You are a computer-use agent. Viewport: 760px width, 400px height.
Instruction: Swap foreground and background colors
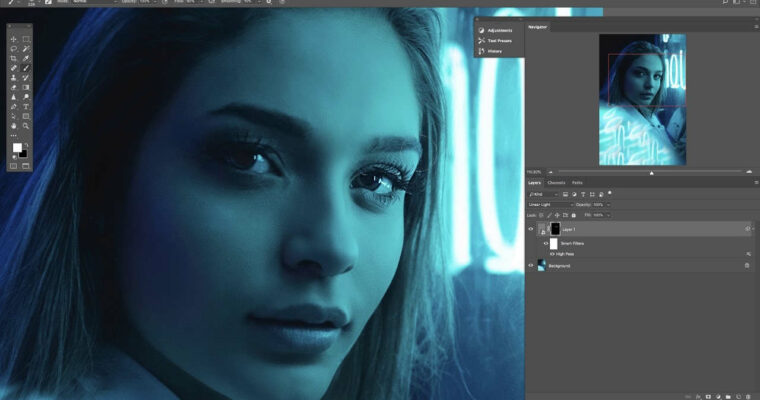point(26,144)
